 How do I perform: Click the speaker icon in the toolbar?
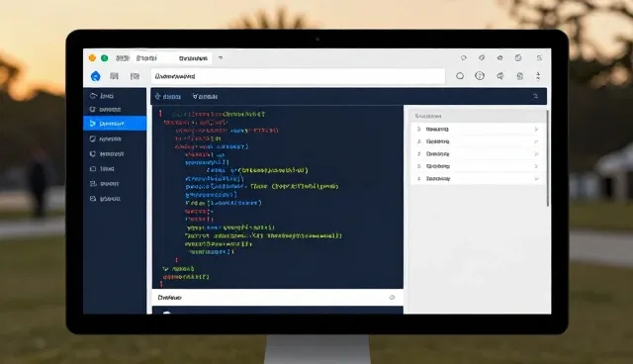pos(500,76)
